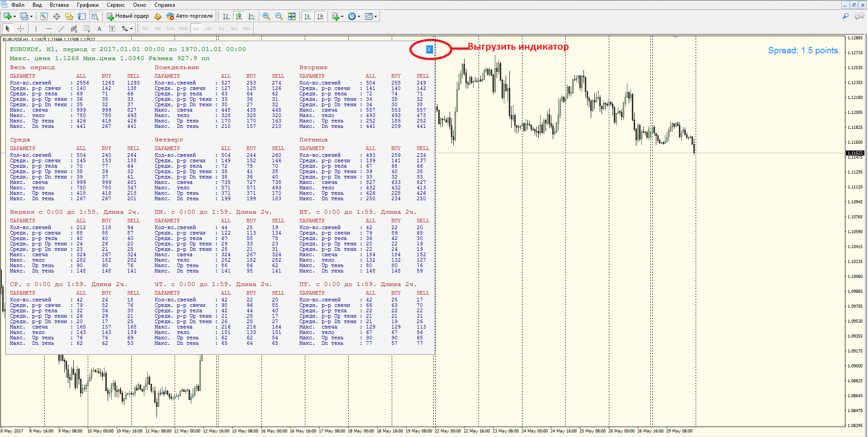This screenshot has height=437, width=868.
Task: Click the 'Понедельник' section heading
Action: 177,67
